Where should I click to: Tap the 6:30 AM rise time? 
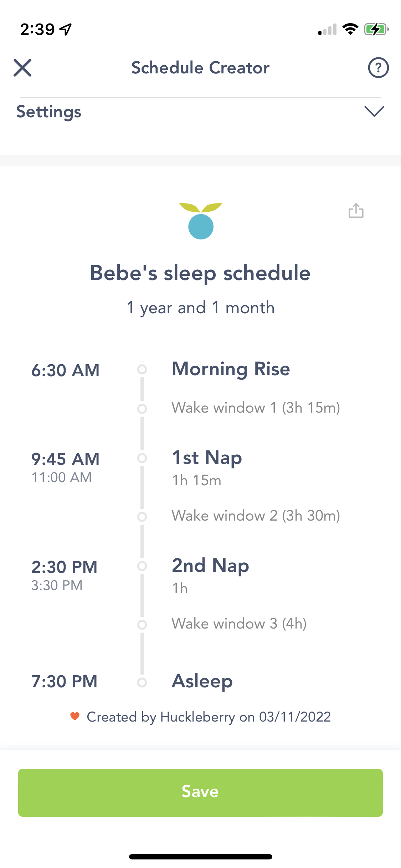tap(65, 371)
